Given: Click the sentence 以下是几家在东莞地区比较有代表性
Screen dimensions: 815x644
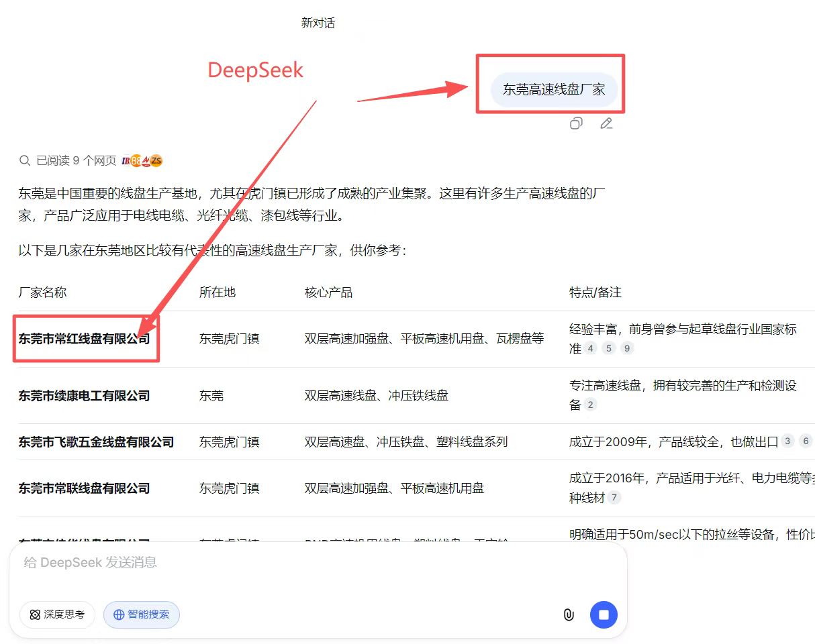Looking at the screenshot, I should (213, 251).
